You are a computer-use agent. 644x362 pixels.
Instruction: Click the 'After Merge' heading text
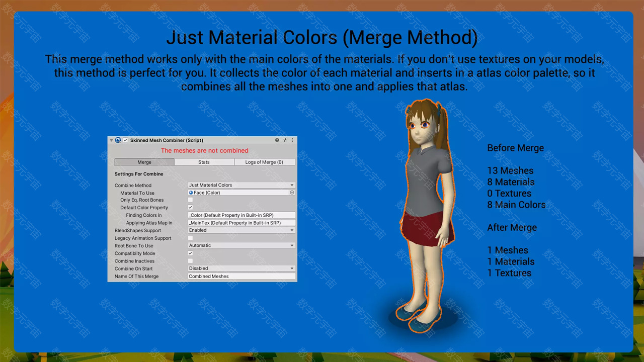tap(512, 227)
